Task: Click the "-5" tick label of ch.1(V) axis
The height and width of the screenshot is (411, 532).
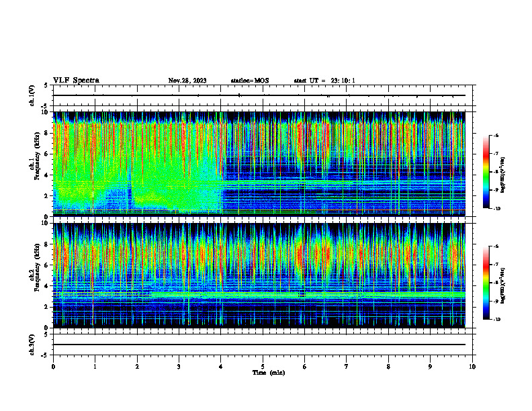Action: coord(45,106)
